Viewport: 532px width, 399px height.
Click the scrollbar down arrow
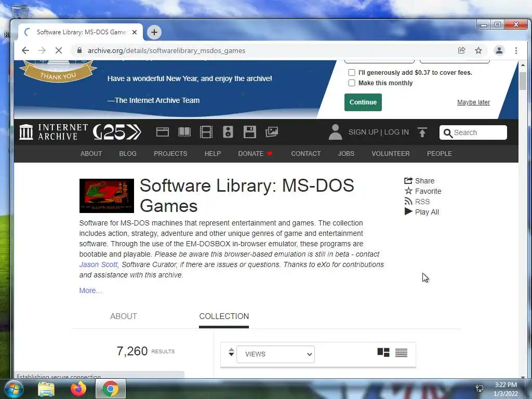[523, 377]
